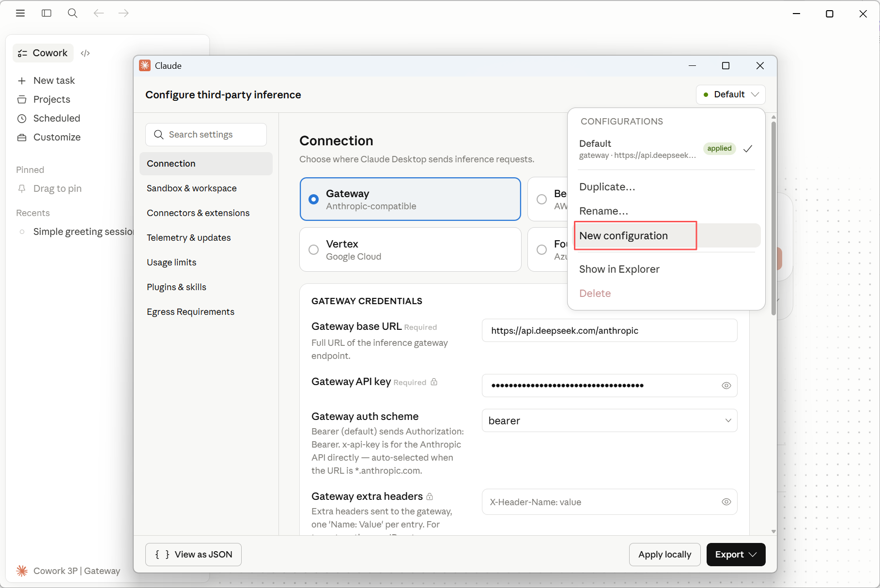Screen dimensions: 880x588
Task: Open the hamburger menu icon
Action: tap(20, 13)
